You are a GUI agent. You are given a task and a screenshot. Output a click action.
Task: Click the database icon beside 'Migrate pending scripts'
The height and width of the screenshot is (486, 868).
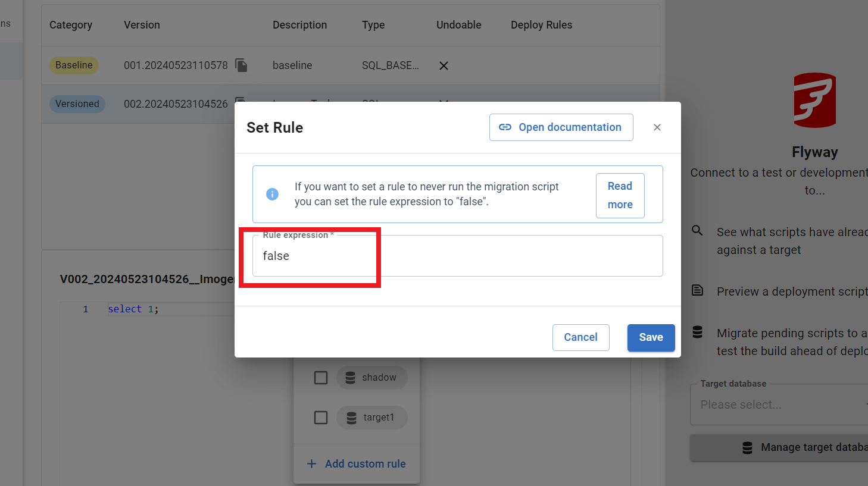pyautogui.click(x=697, y=332)
